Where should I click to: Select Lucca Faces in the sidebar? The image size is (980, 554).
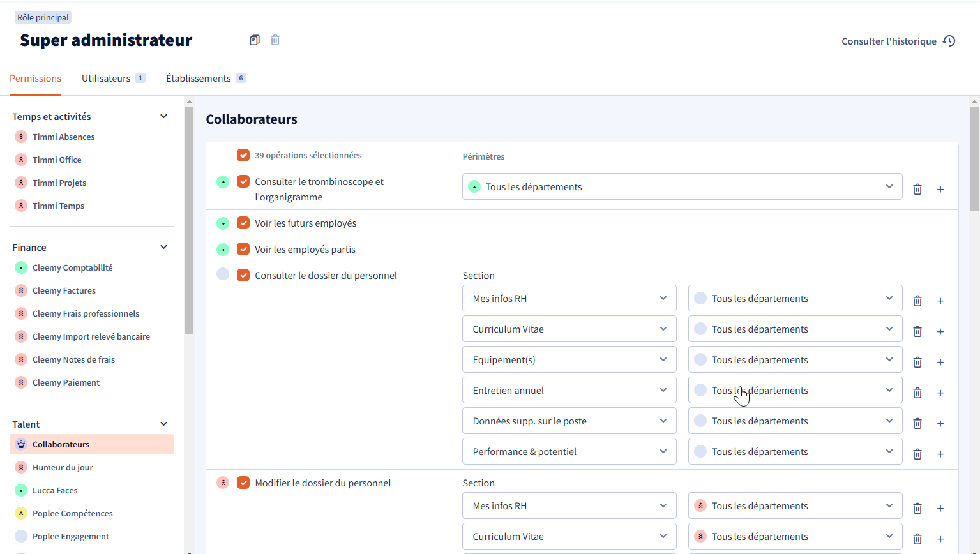pos(91,490)
